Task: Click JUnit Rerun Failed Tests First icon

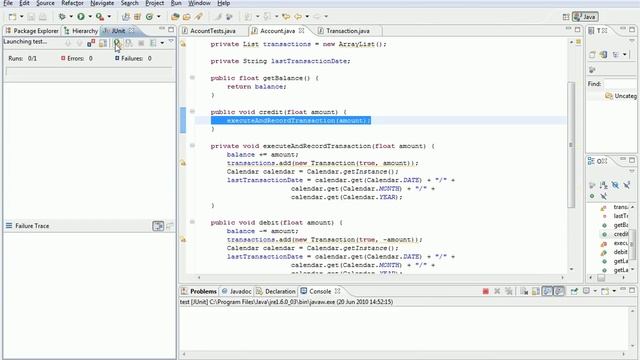Action: [x=129, y=43]
